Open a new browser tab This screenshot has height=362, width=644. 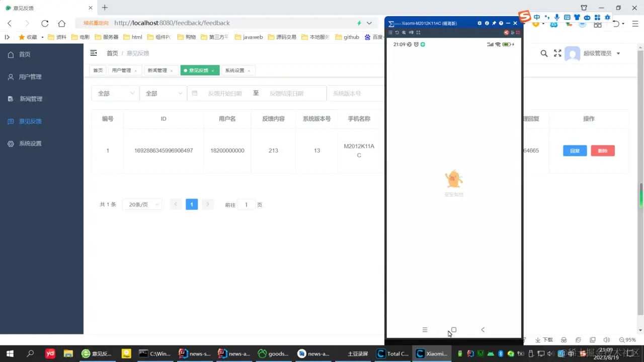point(105,8)
